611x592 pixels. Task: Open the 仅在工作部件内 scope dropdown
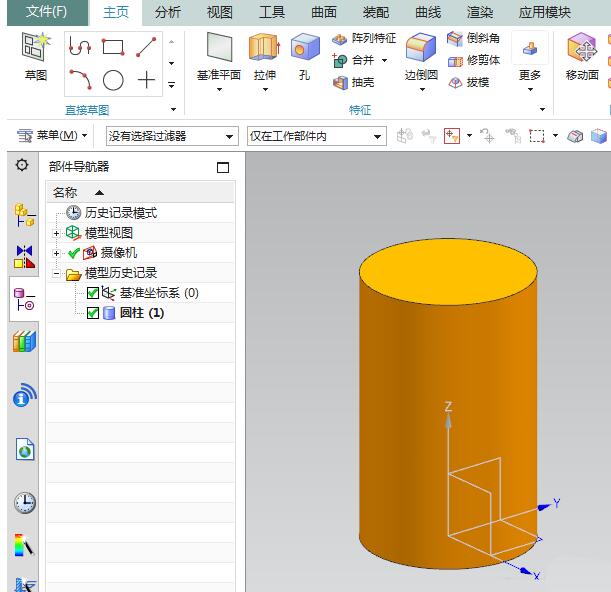click(x=316, y=136)
